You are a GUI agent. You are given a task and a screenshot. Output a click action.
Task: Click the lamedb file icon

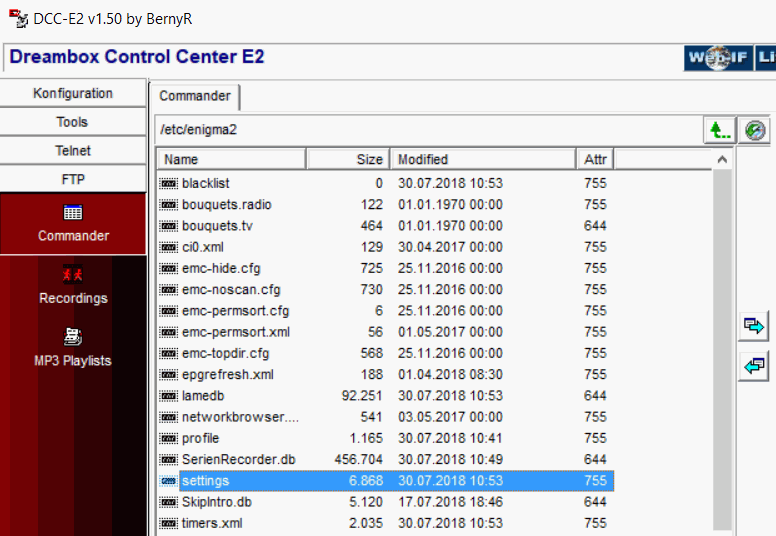pyautogui.click(x=169, y=396)
